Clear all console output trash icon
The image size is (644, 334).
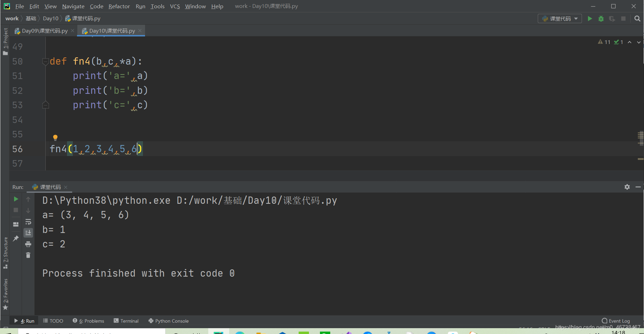pos(28,255)
